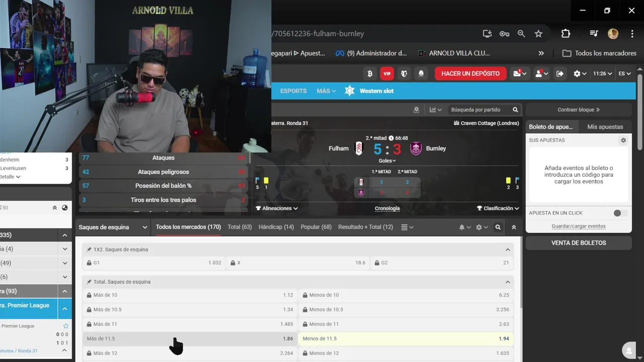
Task: Select the Popular (68) tab
Action: tap(316, 227)
